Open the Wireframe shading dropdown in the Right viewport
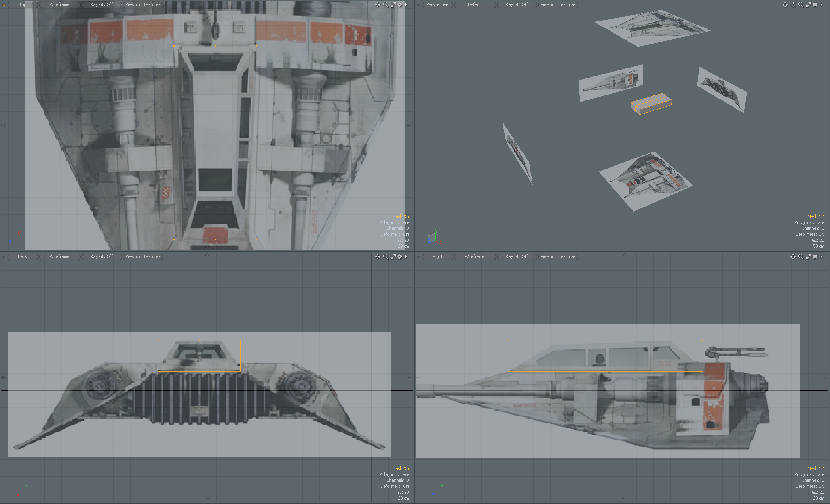Screen dimensions: 830x504 [475, 257]
